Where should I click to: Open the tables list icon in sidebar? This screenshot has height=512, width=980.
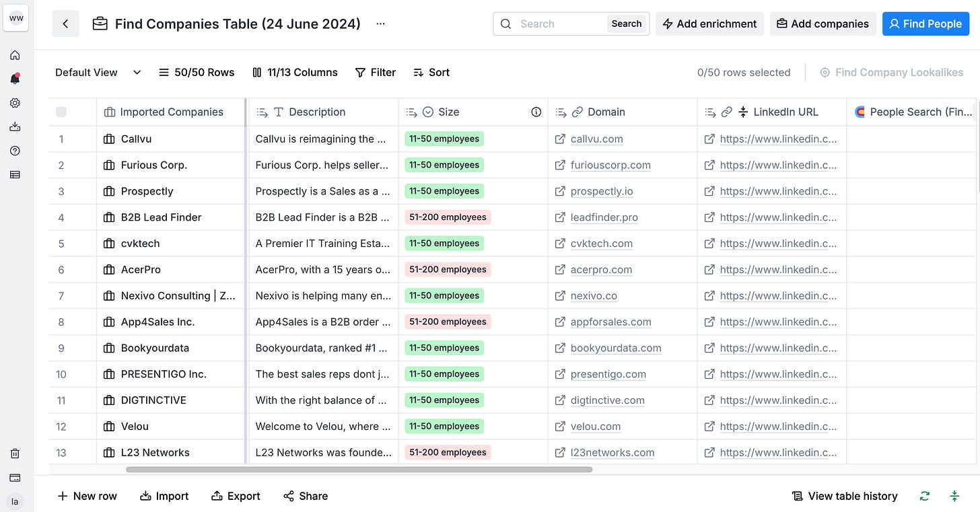point(15,174)
